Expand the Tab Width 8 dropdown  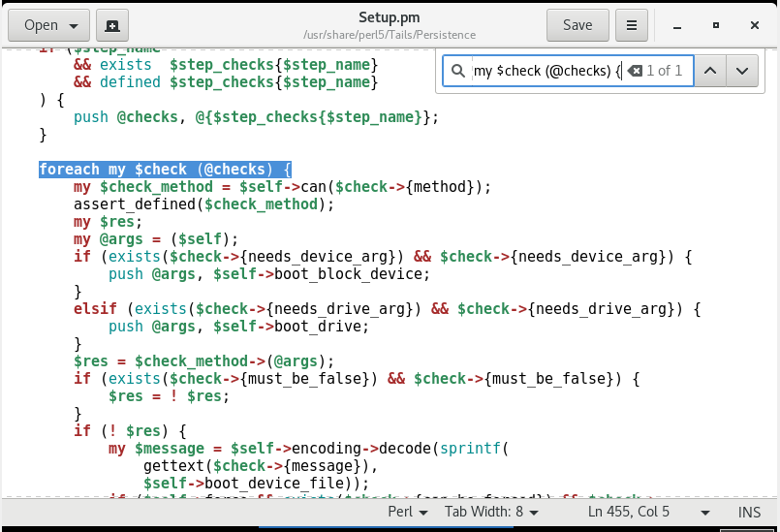[x=492, y=512]
